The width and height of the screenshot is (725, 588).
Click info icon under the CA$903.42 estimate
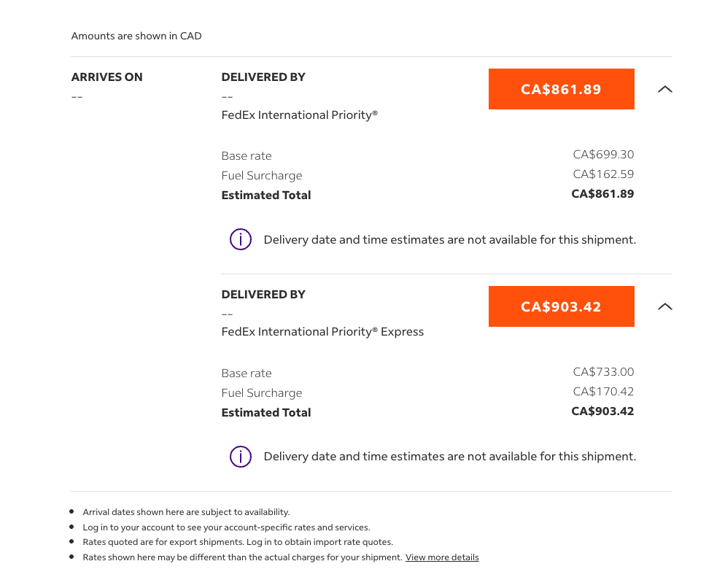point(241,457)
